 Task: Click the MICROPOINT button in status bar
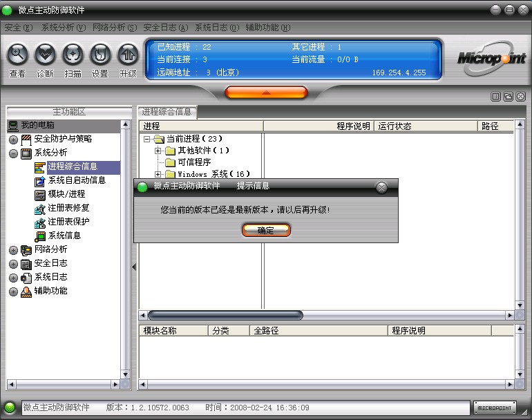pos(495,408)
